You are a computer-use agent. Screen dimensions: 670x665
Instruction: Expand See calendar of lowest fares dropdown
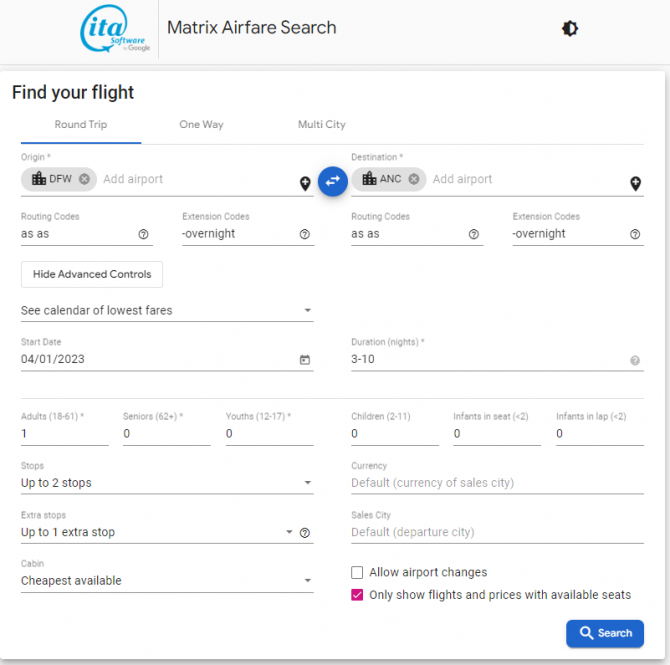[x=167, y=311]
